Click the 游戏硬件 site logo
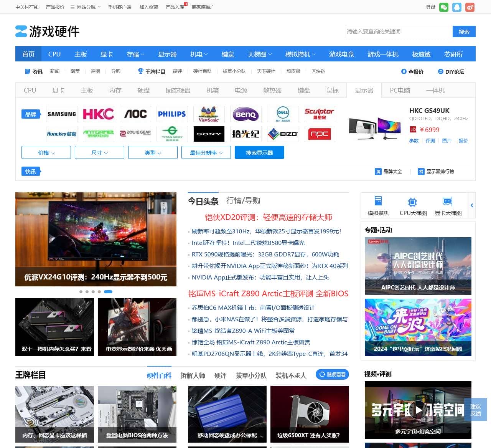 (x=47, y=31)
